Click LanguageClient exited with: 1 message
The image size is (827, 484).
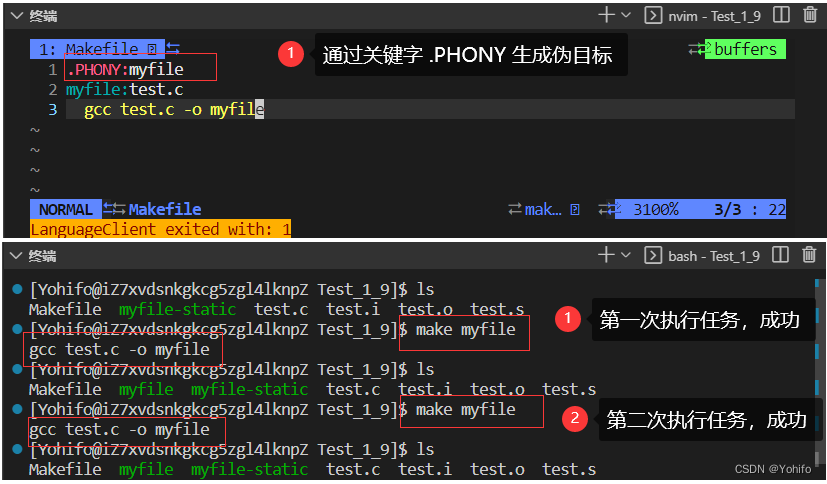(160, 229)
